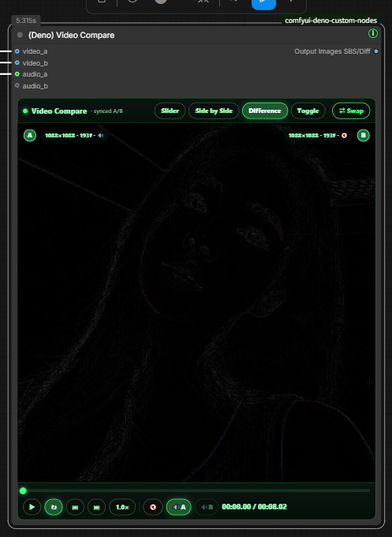Image resolution: width=392 pixels, height=537 pixels.
Task: Click the comfyui-deno-custom-nodes badge
Action: tap(330, 21)
